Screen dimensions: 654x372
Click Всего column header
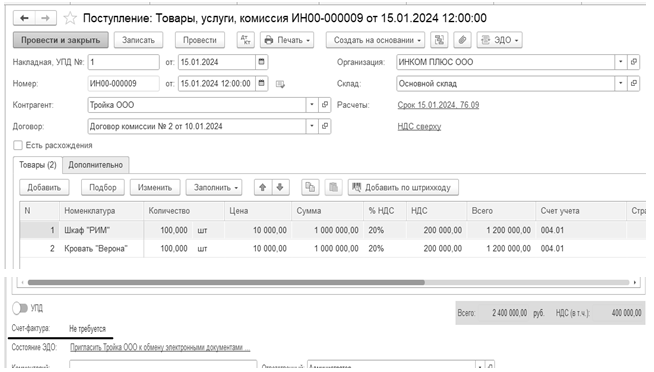coord(501,211)
